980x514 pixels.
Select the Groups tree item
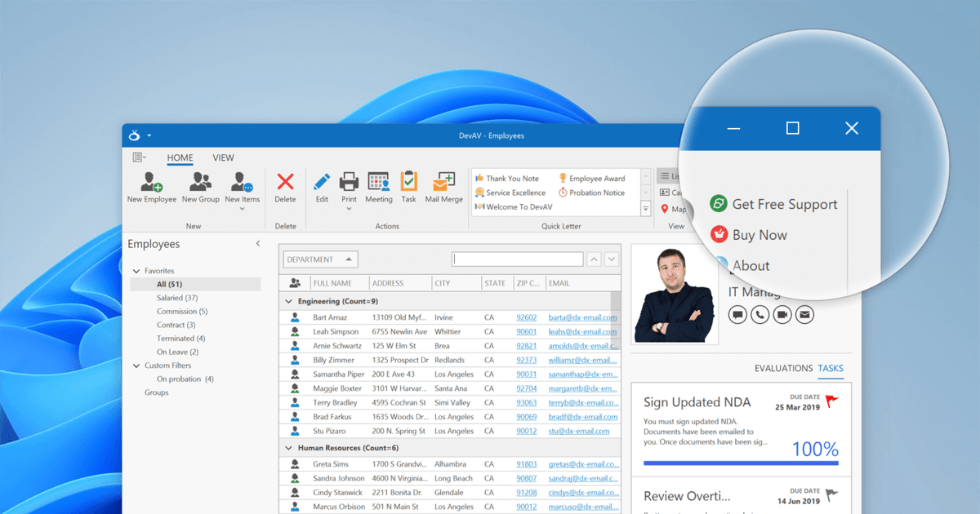tap(157, 392)
